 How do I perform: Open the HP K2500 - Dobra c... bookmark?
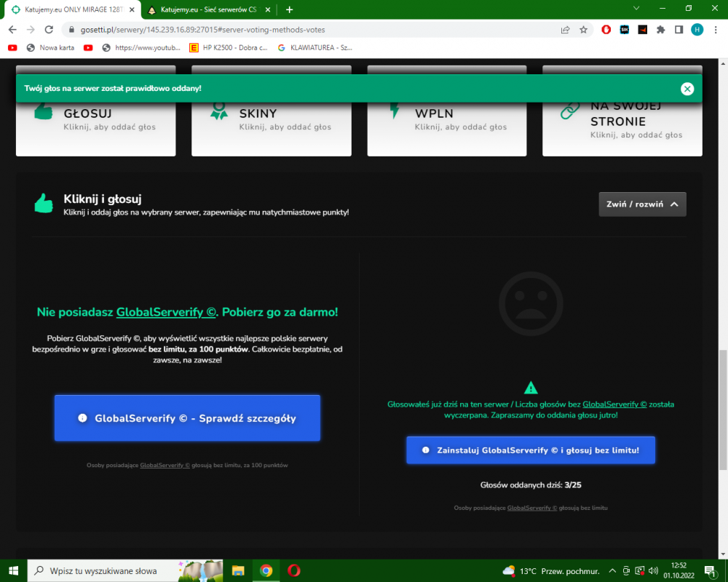pyautogui.click(x=229, y=48)
